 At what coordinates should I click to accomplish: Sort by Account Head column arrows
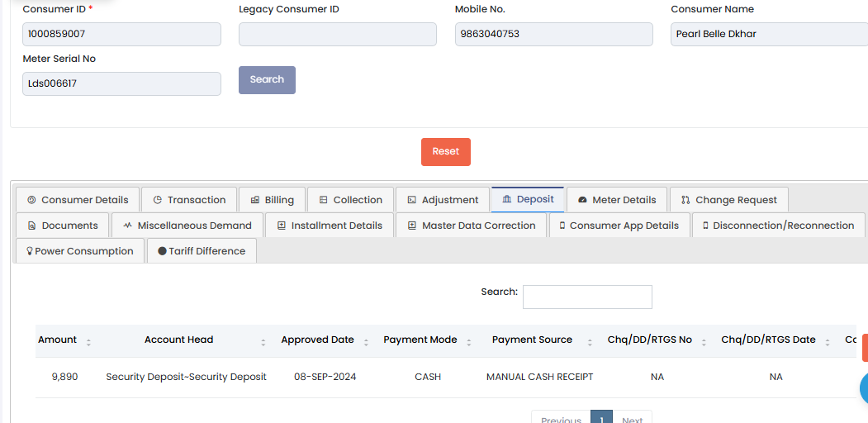[x=263, y=342]
